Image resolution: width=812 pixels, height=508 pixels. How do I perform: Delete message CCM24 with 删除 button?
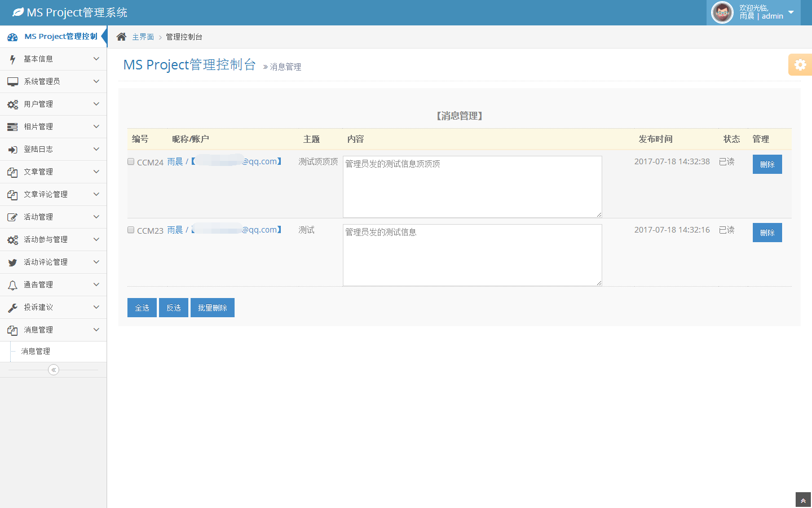[767, 164]
